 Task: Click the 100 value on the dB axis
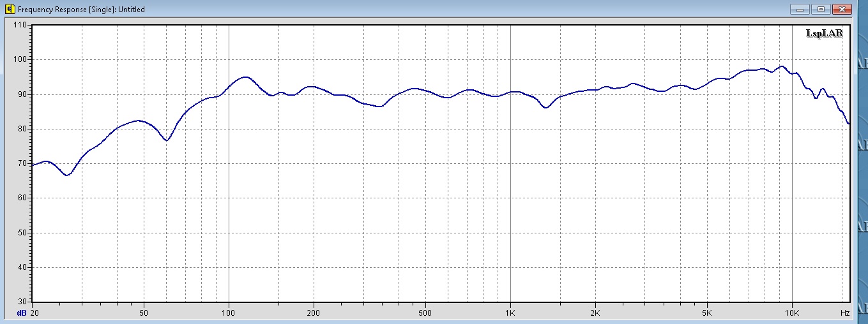pyautogui.click(x=20, y=59)
